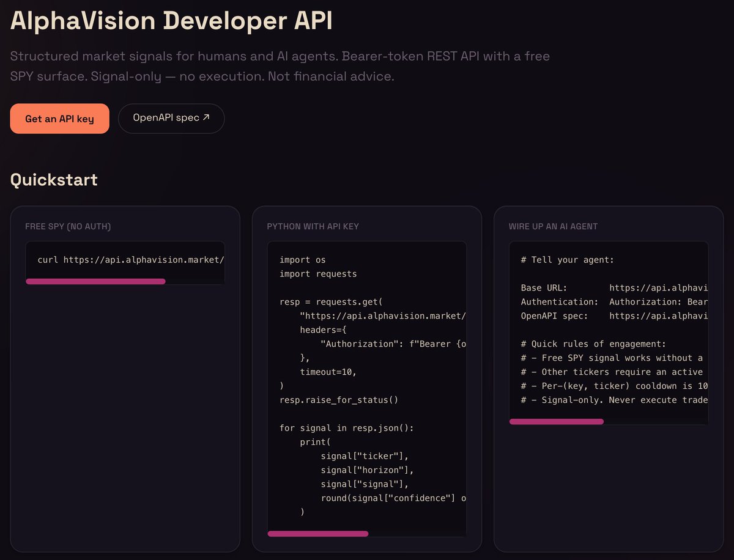
Task: Click the 'Authentication:' line
Action: tap(614, 302)
